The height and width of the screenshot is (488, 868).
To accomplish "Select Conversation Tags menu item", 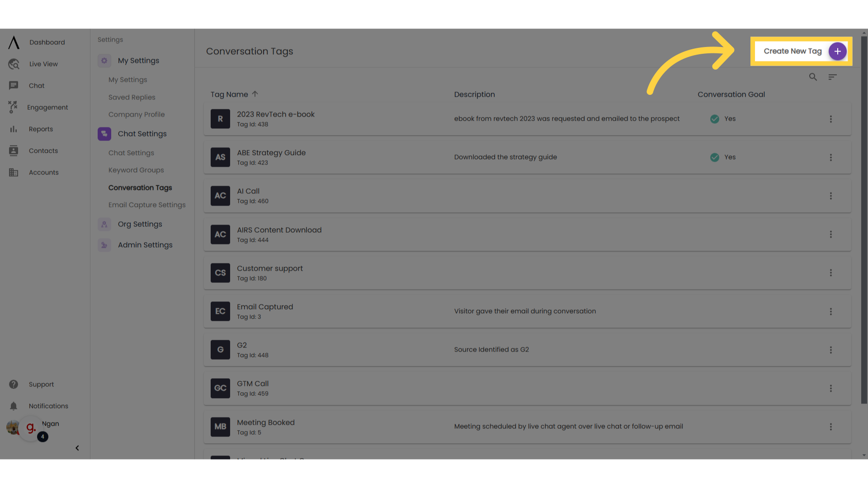I will coord(140,188).
